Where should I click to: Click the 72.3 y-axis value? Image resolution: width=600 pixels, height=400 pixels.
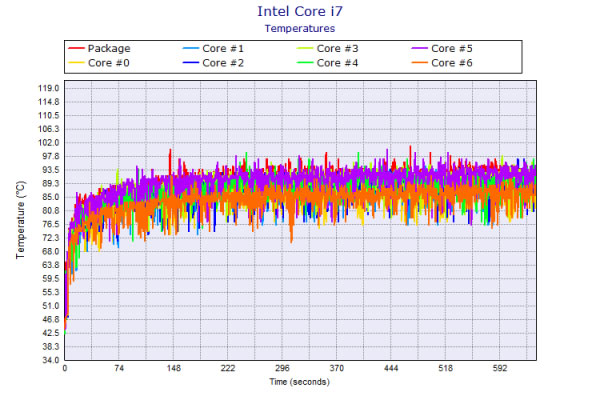[49, 238]
